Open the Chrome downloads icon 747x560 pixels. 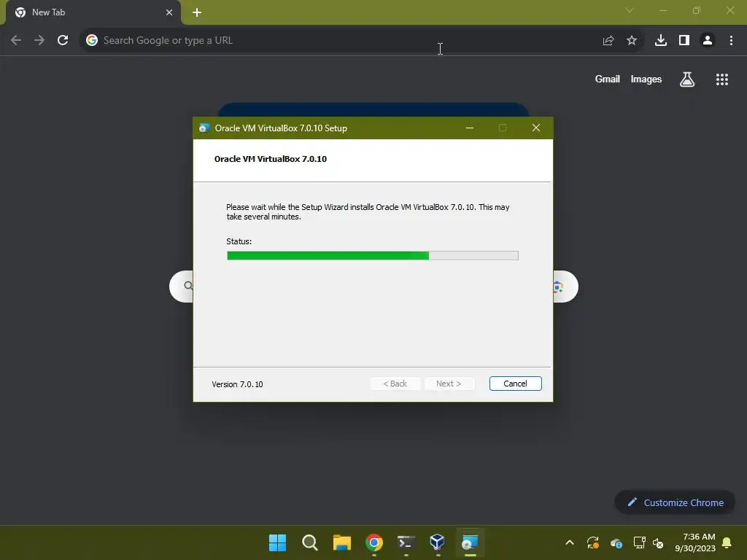tap(660, 41)
